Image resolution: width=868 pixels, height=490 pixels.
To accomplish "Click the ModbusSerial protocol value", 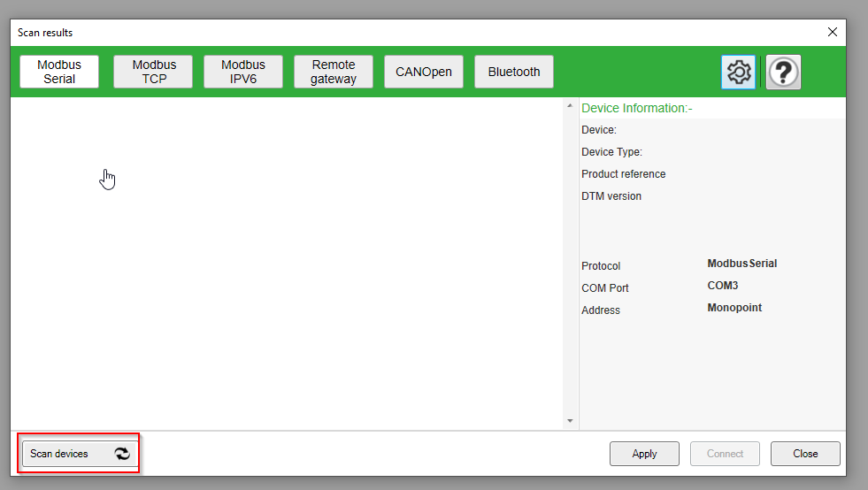I will point(741,264).
